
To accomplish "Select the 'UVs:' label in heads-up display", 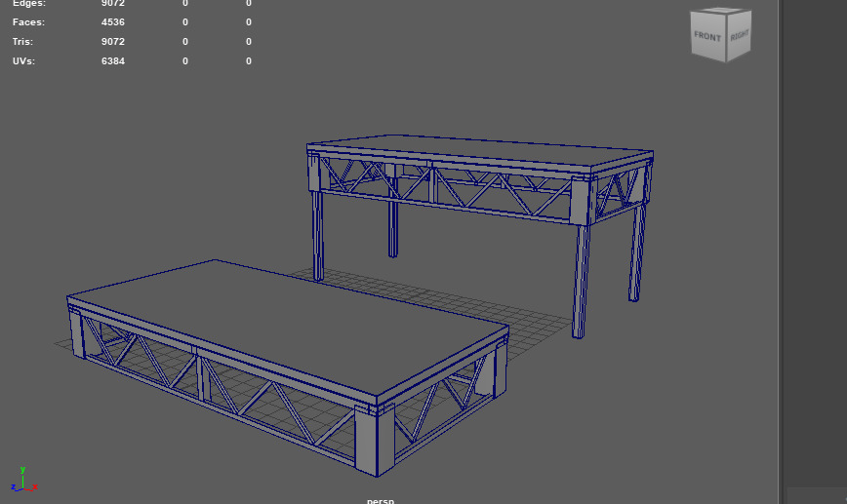I will [23, 61].
